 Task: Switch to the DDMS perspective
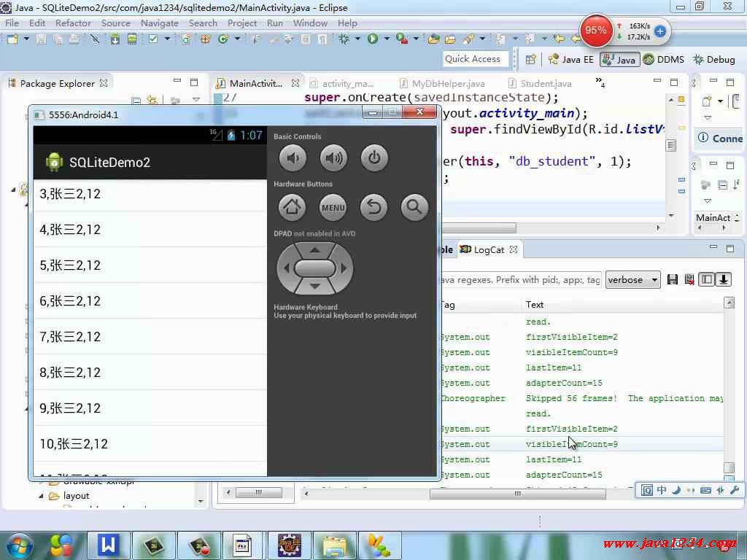point(664,60)
